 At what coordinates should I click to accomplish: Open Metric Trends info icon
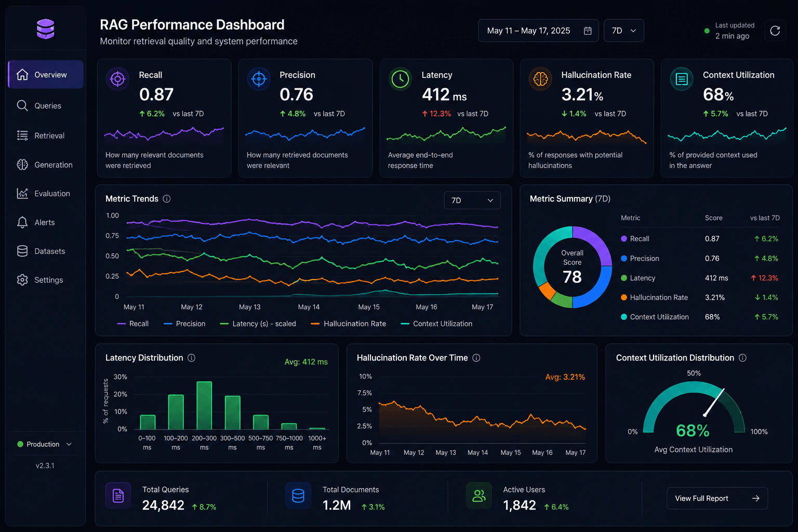[x=167, y=198]
